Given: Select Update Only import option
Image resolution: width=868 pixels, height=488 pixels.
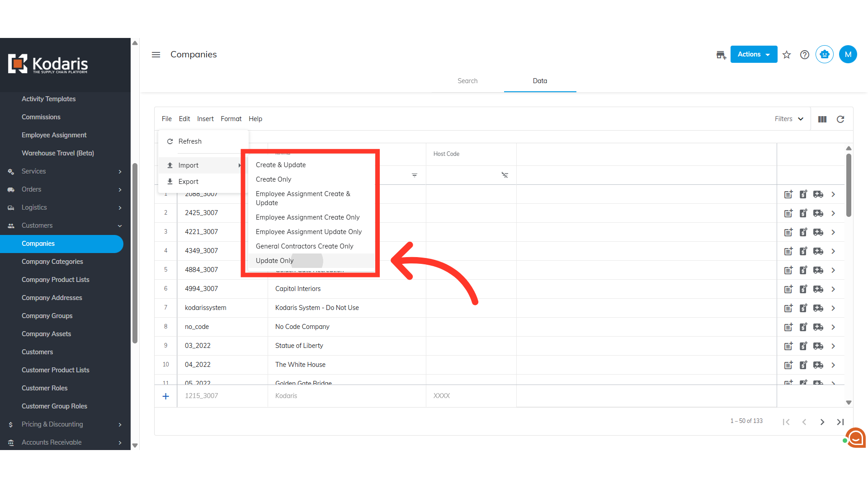Looking at the screenshot, I should click(275, 261).
